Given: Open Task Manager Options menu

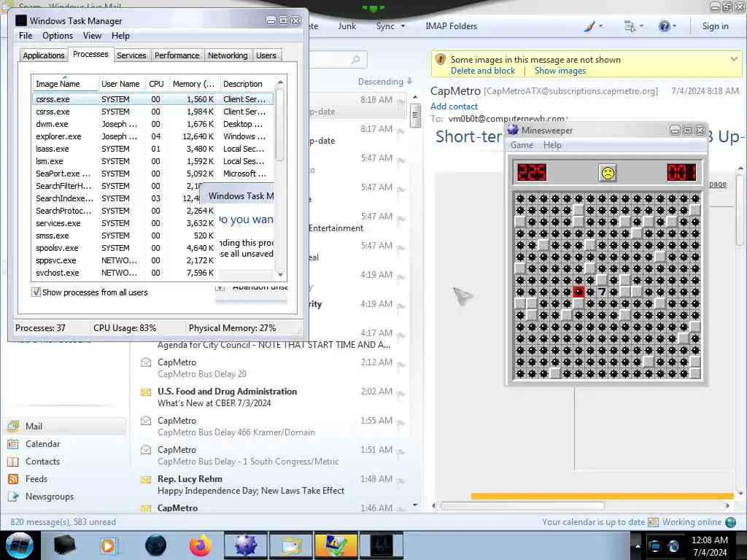Looking at the screenshot, I should pos(58,36).
